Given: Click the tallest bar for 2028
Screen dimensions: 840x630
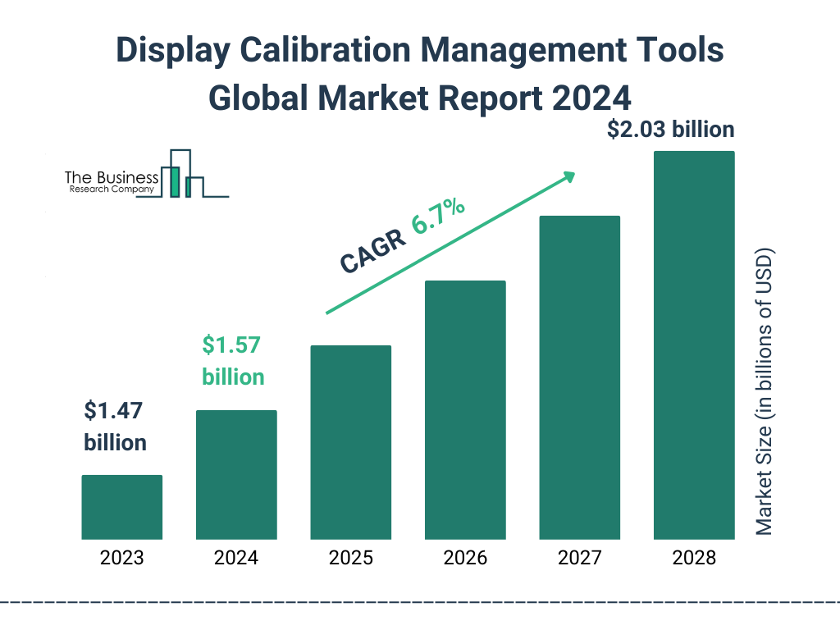Looking at the screenshot, I should pyautogui.click(x=693, y=345).
